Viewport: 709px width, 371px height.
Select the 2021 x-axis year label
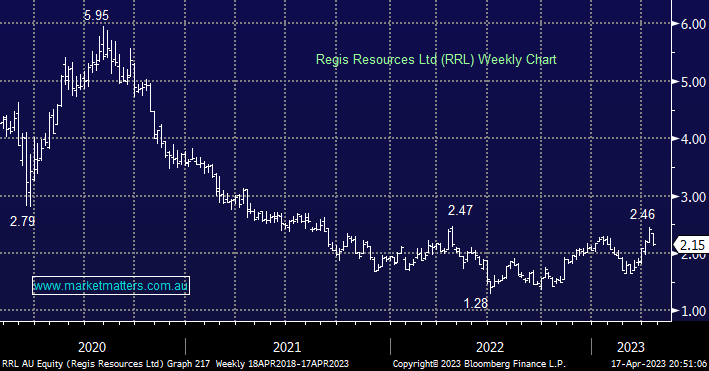[287, 347]
